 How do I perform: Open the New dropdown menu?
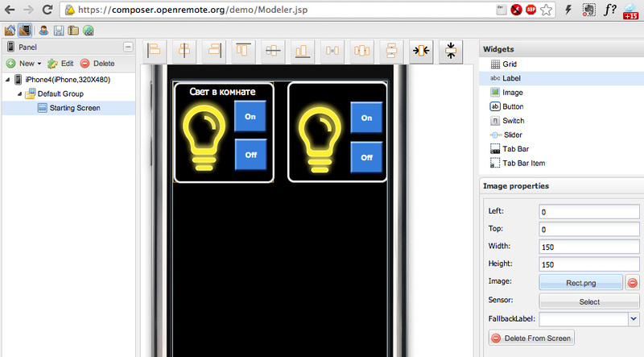(24, 64)
